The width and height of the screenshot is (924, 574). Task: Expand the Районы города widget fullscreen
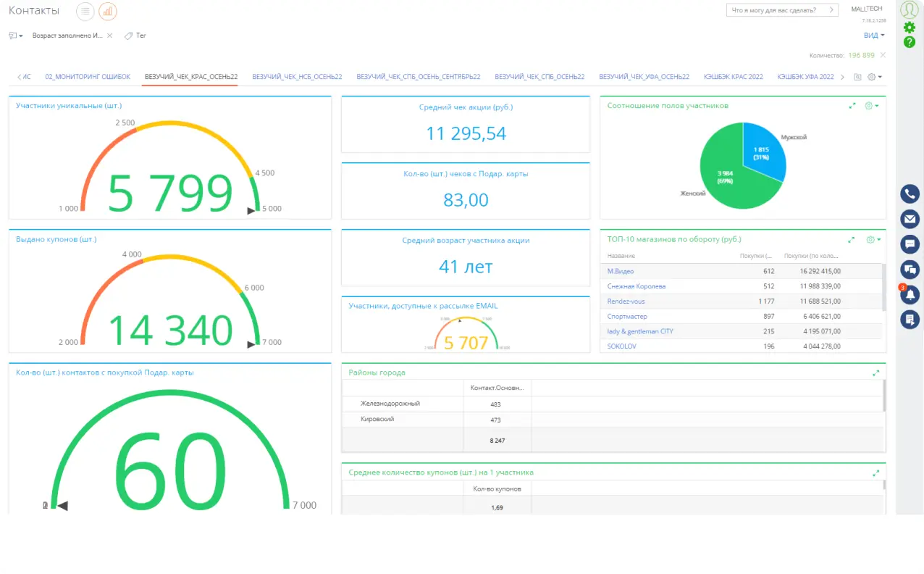pos(876,373)
